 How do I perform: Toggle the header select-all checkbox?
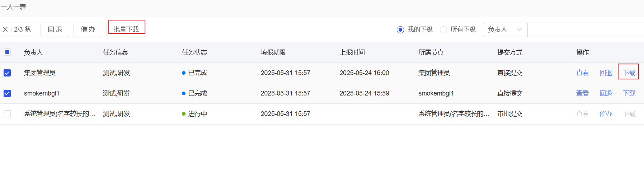pyautogui.click(x=7, y=52)
